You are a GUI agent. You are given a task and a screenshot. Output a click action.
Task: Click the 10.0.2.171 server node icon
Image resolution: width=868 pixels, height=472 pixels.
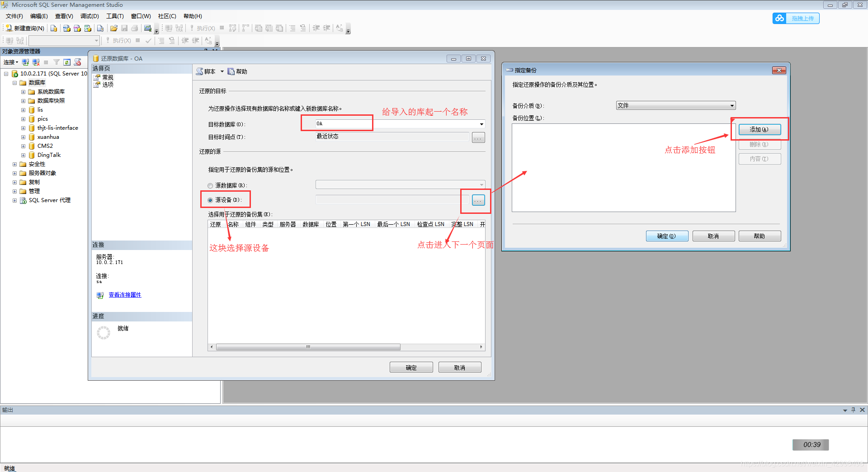tap(14, 74)
